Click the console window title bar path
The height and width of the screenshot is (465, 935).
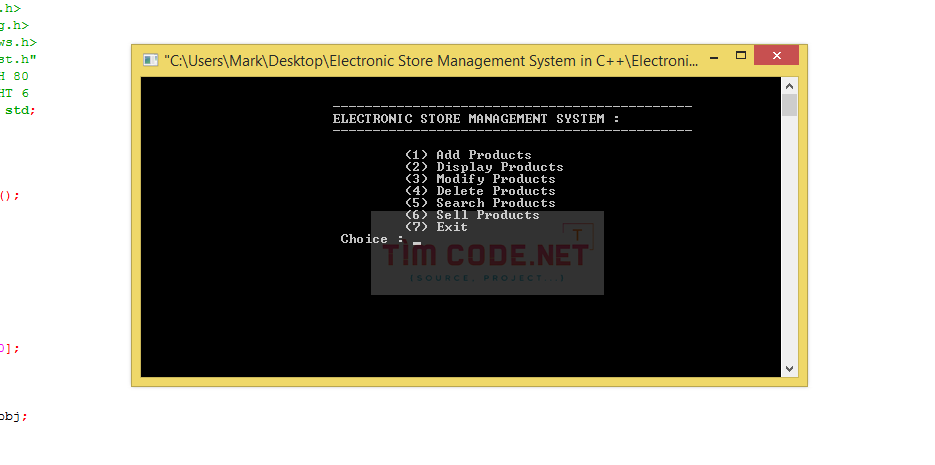click(x=431, y=61)
